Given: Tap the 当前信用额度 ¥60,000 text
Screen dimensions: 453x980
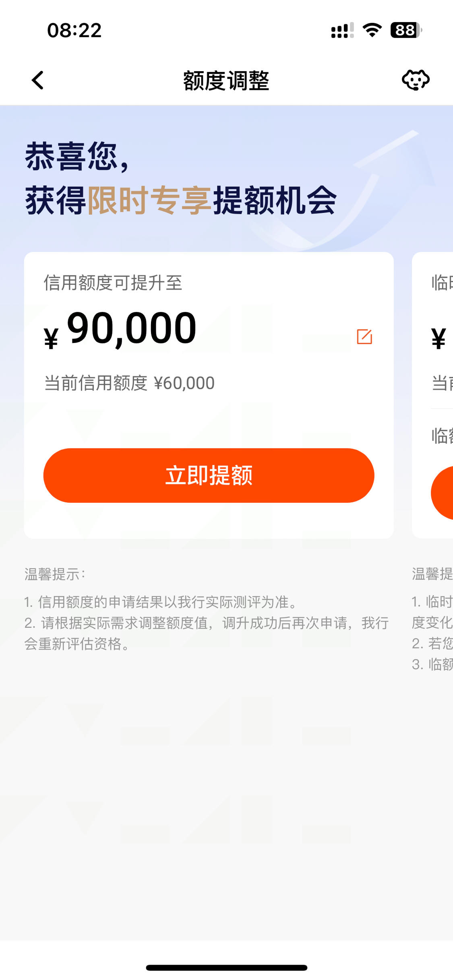Looking at the screenshot, I should pos(129,383).
